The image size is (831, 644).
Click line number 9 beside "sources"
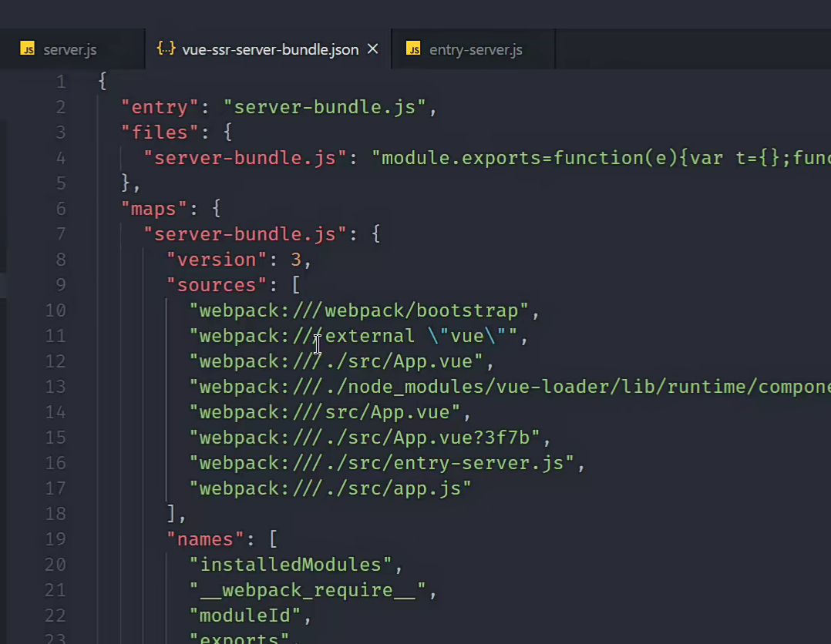(61, 285)
